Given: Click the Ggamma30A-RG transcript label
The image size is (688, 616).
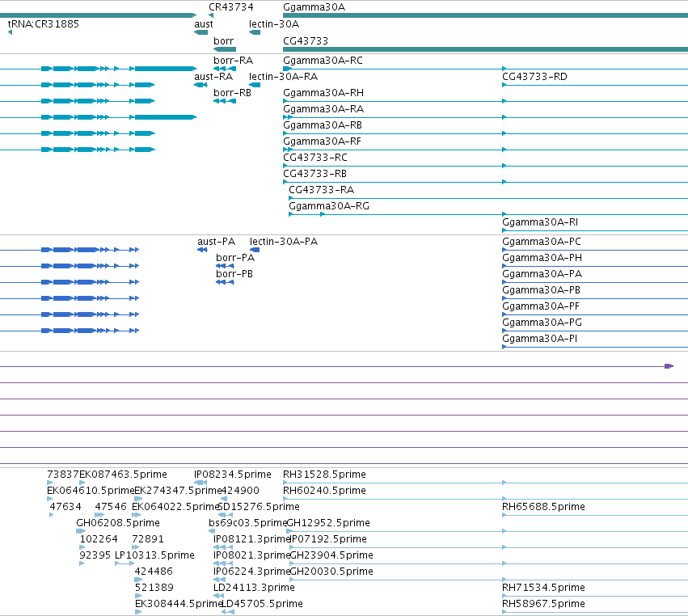Looking at the screenshot, I should 329,206.
